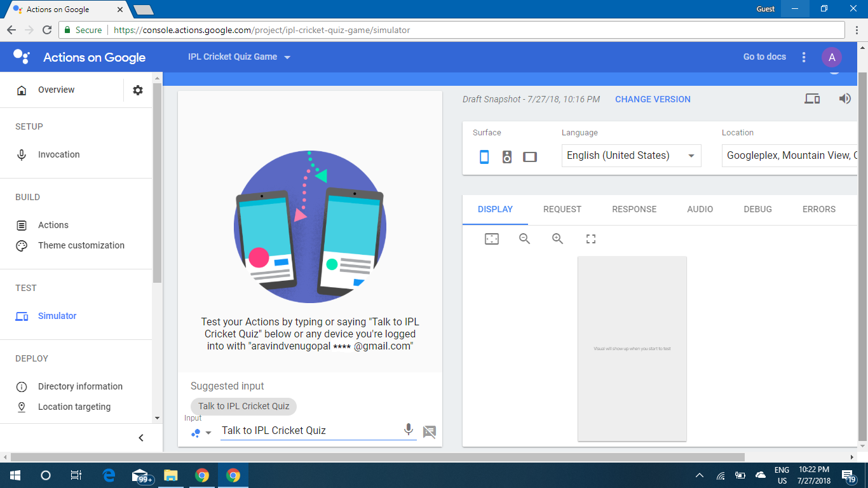Zoom in the display preview

click(x=558, y=239)
